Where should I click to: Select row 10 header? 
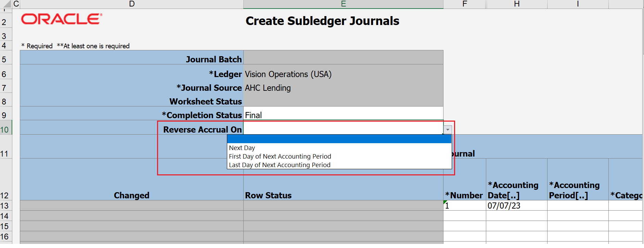[x=5, y=130]
